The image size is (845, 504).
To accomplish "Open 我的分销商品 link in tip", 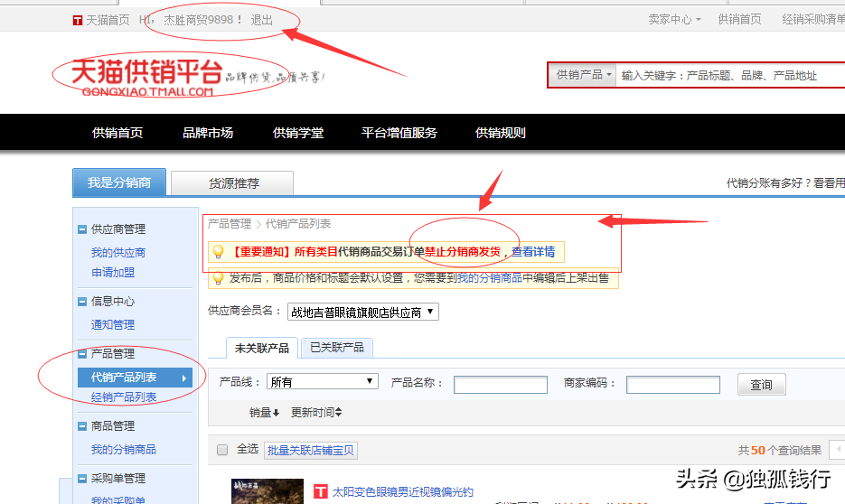I will coord(489,278).
